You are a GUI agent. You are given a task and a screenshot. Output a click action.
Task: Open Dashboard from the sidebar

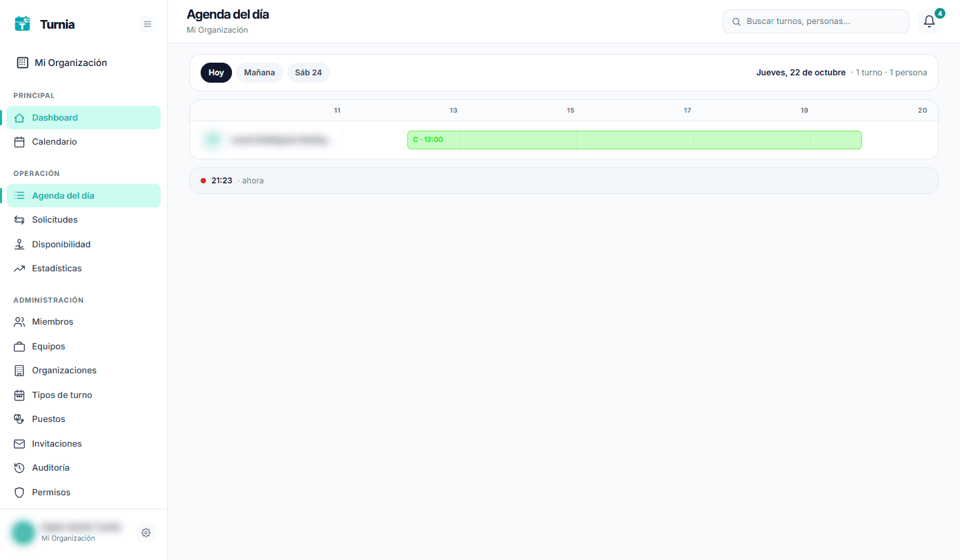click(x=84, y=118)
